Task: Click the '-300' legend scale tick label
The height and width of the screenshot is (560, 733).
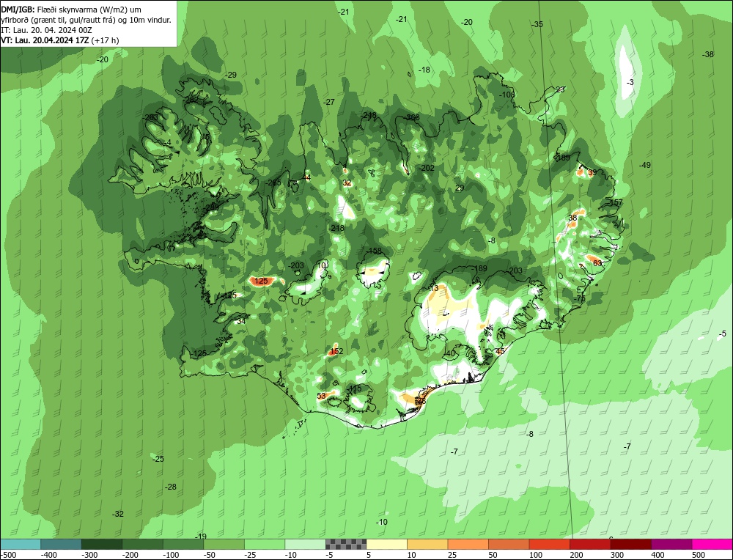Action: [89, 555]
